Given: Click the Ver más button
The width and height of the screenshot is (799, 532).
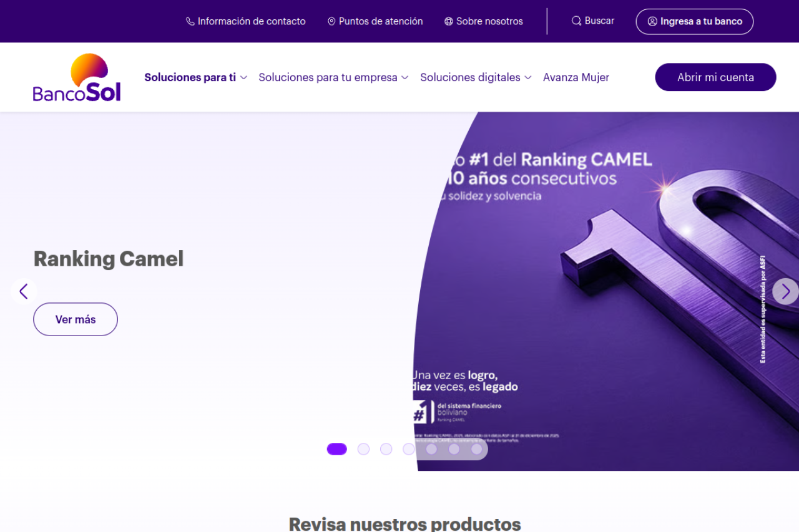Looking at the screenshot, I should pyautogui.click(x=76, y=319).
